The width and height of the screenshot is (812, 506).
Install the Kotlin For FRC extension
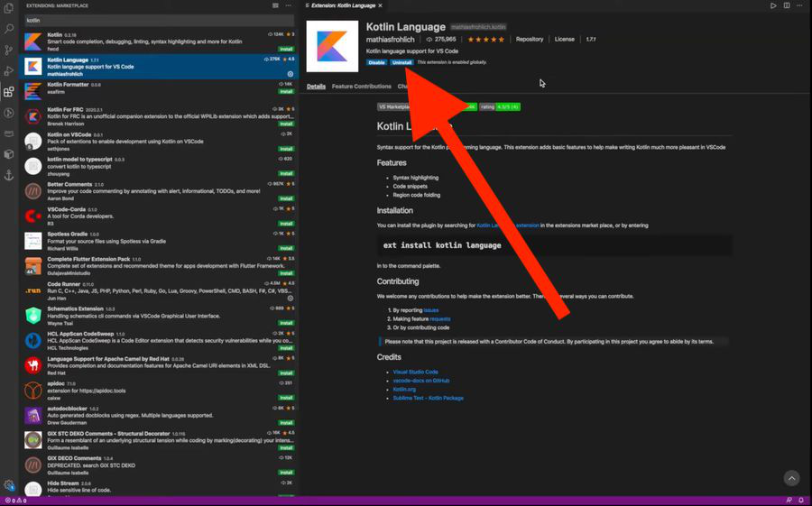(286, 124)
